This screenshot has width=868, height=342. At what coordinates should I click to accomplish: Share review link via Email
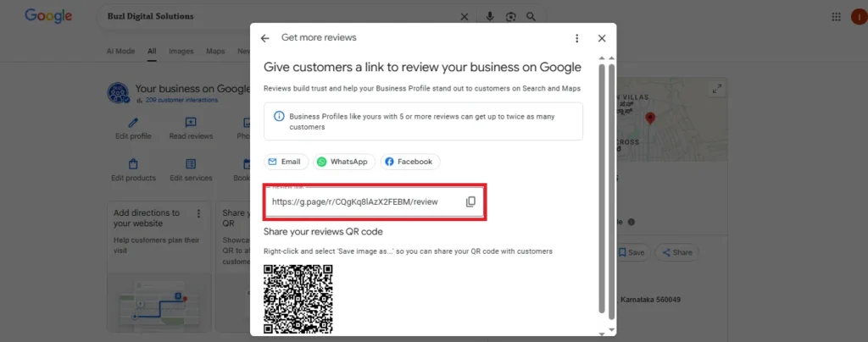[286, 162]
